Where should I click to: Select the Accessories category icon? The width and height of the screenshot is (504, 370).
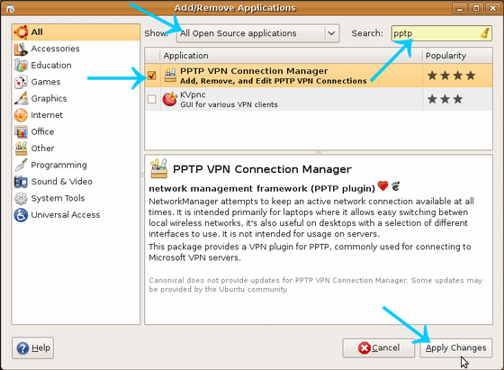21,49
